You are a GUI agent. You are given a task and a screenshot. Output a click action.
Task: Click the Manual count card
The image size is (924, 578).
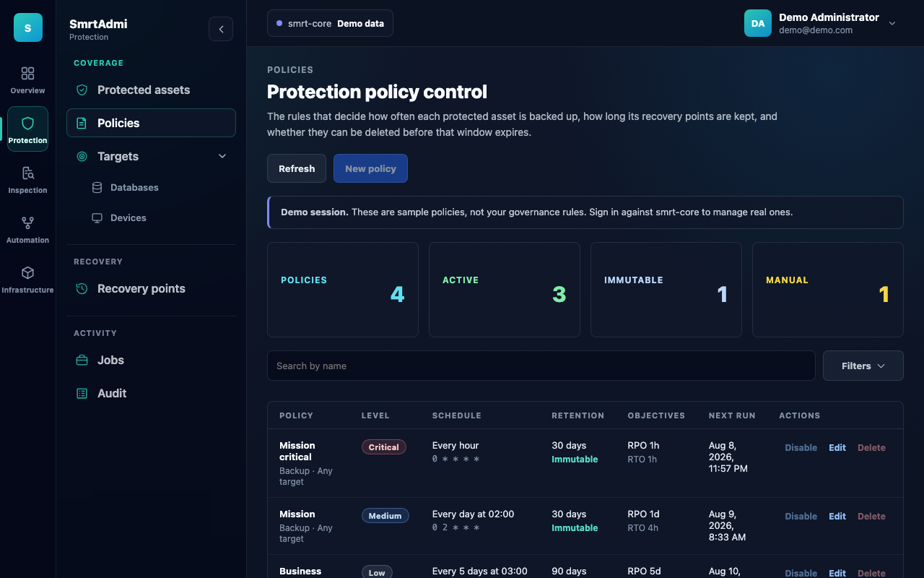pyautogui.click(x=828, y=290)
